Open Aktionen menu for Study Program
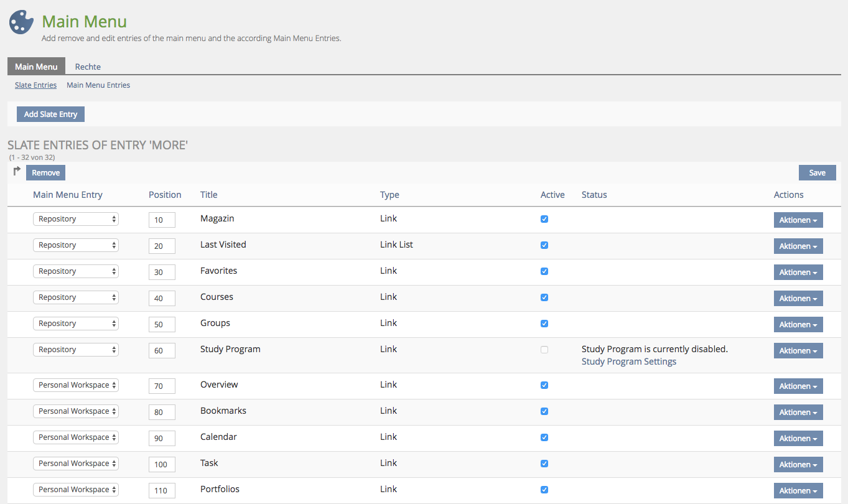 (798, 351)
